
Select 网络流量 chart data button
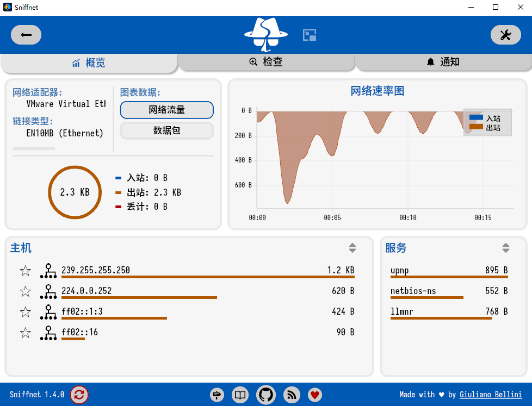166,110
